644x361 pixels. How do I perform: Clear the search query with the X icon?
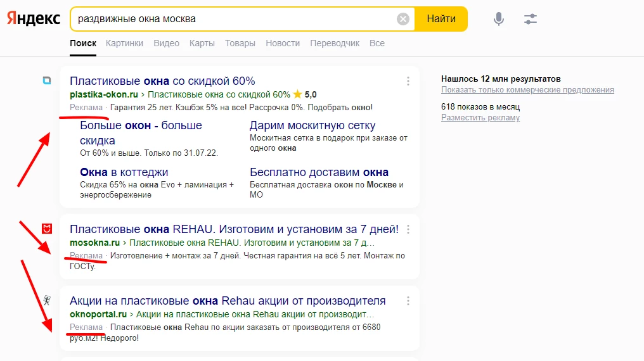pos(403,19)
